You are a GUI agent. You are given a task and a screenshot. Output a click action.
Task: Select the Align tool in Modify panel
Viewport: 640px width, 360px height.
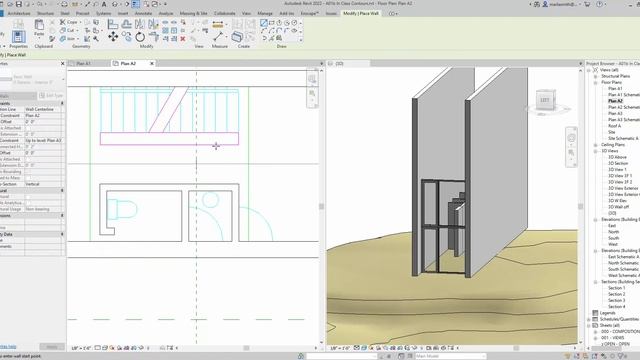coord(113,24)
